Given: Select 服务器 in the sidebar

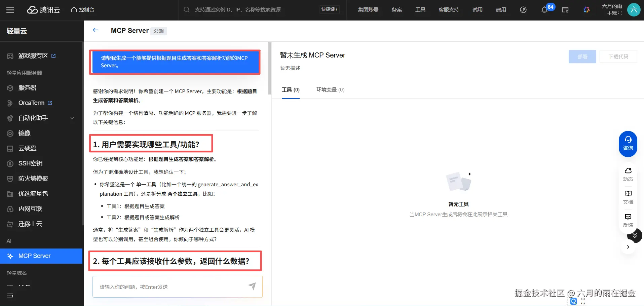Looking at the screenshot, I should (x=27, y=88).
